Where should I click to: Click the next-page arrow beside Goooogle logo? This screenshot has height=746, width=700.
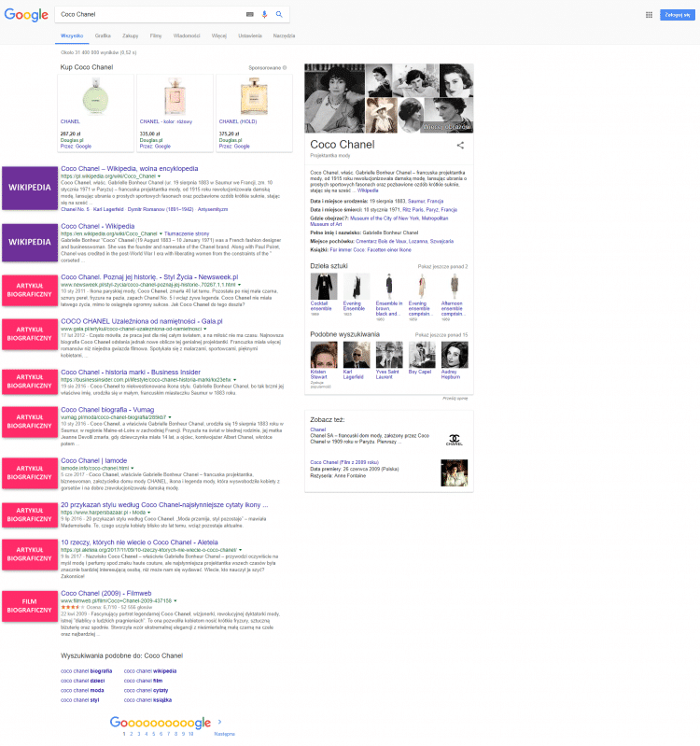[219, 722]
